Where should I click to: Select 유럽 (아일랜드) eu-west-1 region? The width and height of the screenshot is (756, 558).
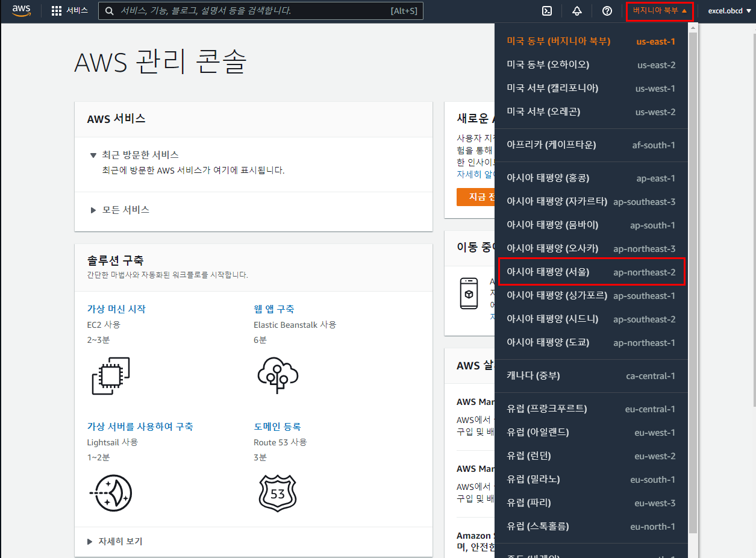pos(591,432)
